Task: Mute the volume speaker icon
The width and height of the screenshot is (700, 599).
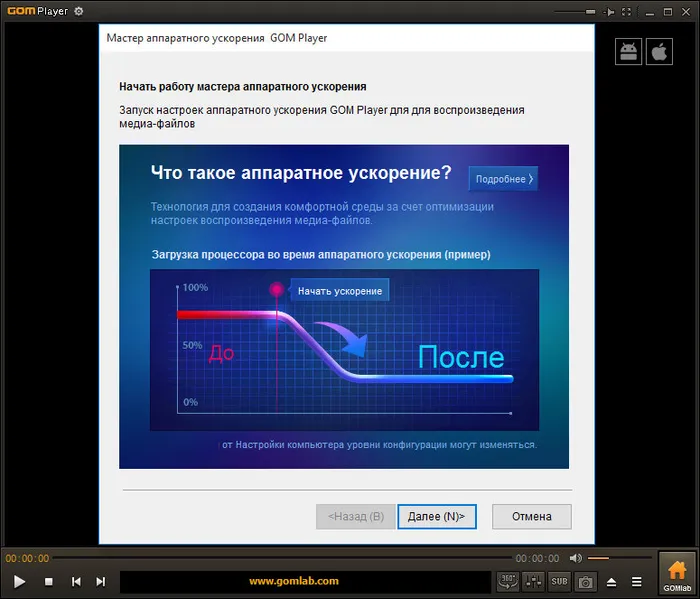Action: pos(575,558)
